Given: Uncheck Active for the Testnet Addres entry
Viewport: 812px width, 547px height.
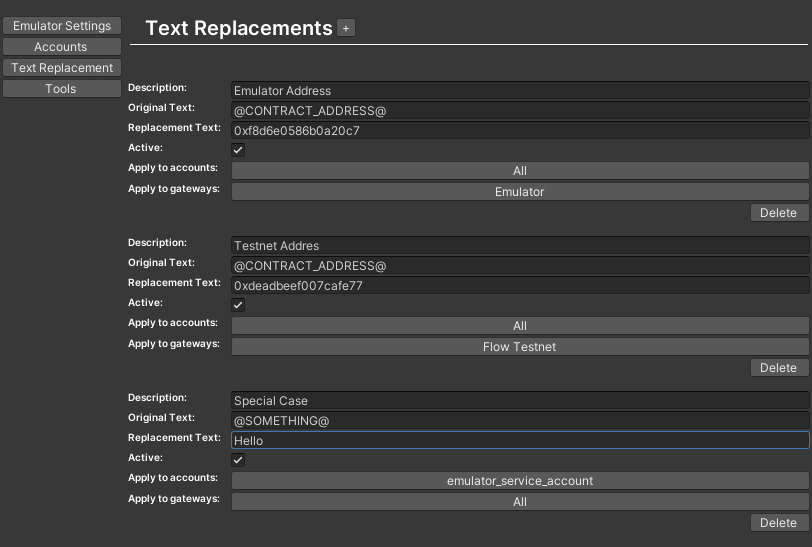Looking at the screenshot, I should [x=238, y=305].
